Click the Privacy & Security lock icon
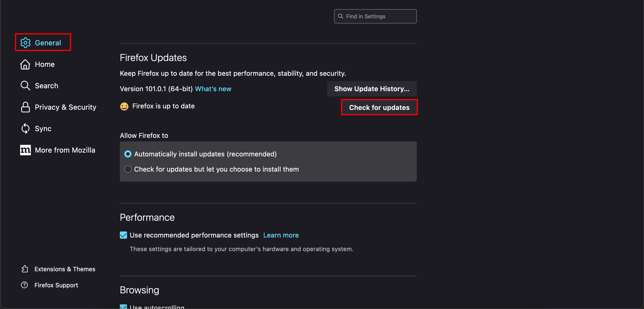The height and width of the screenshot is (309, 644). 25,107
